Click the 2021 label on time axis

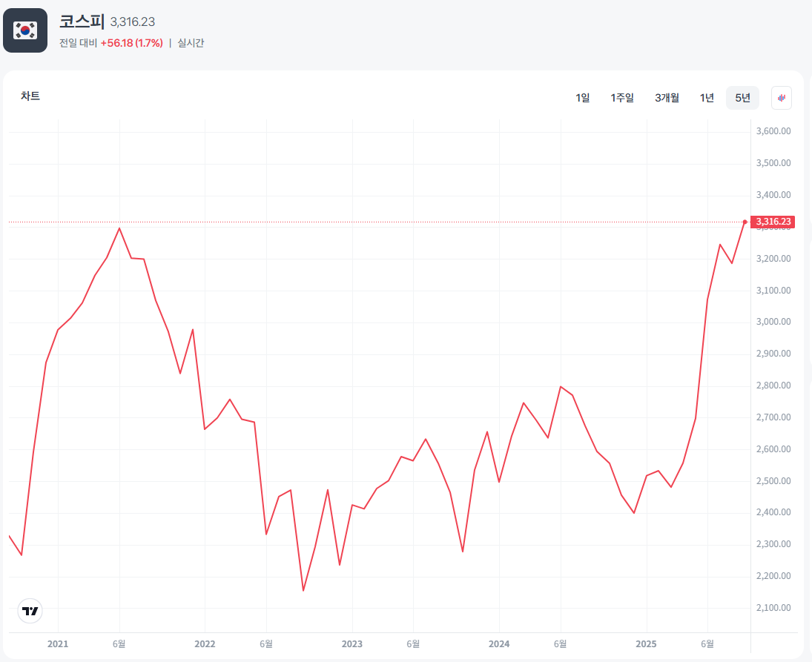[58, 644]
